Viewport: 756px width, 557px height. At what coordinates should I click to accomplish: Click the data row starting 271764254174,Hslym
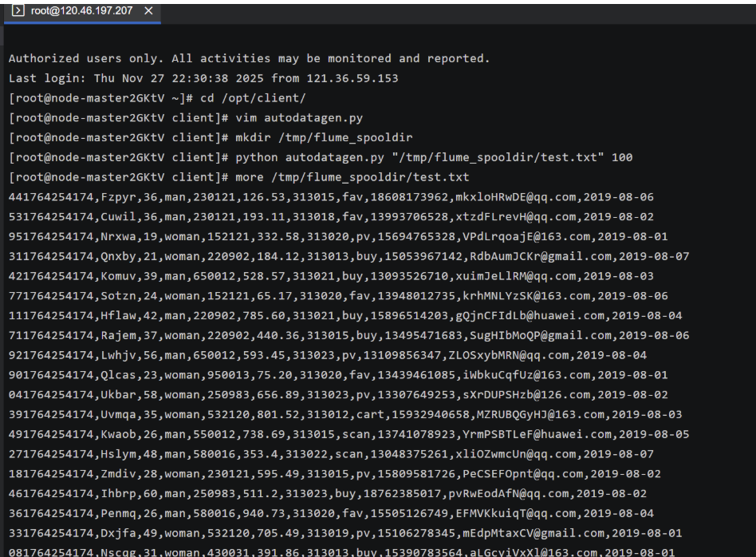coord(331,454)
